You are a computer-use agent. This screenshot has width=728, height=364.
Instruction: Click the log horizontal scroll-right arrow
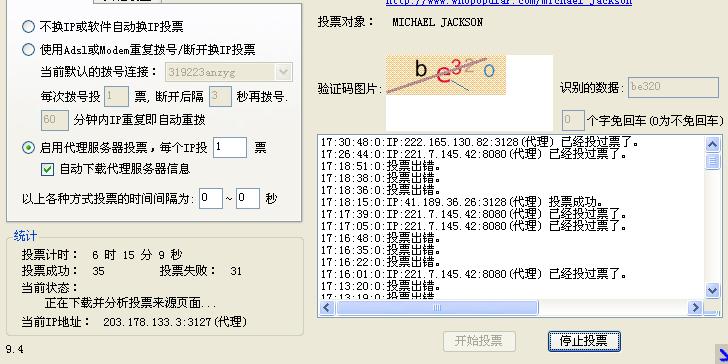point(695,307)
